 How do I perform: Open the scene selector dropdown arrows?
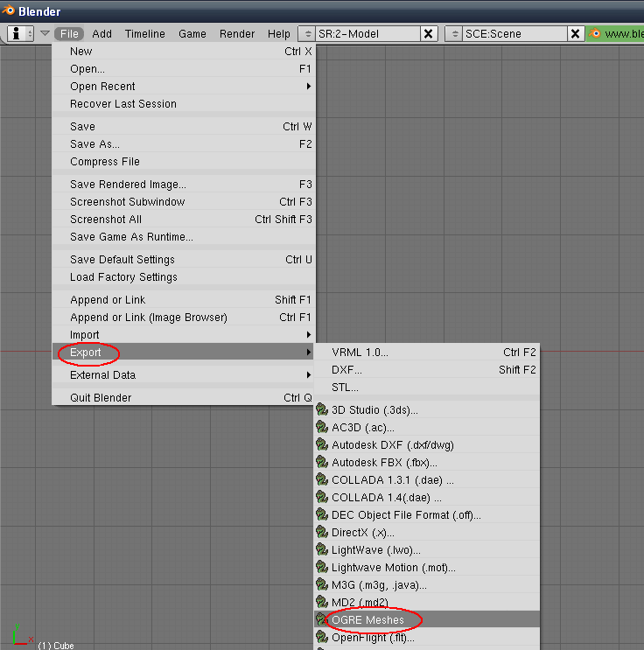point(454,33)
